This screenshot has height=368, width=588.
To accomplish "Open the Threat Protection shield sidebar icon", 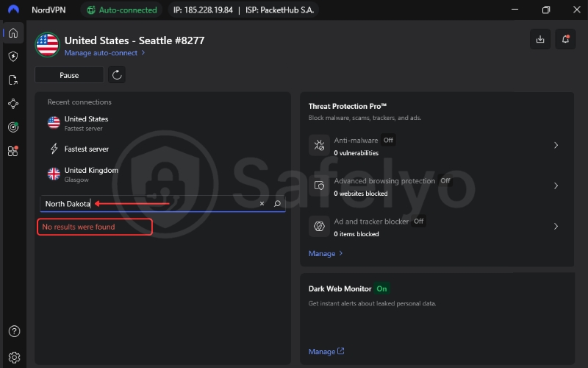I will [13, 57].
